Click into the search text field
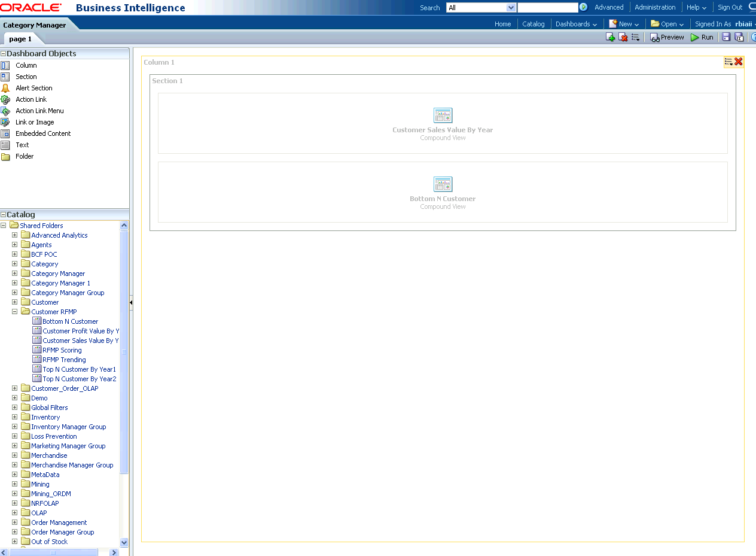Viewport: 756px width, 556px height. tap(547, 8)
